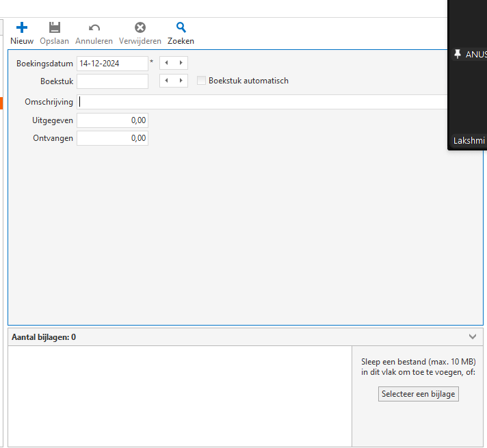Undo changes with the Annuleren icon
Screen dimensions: 487x448
tap(94, 28)
